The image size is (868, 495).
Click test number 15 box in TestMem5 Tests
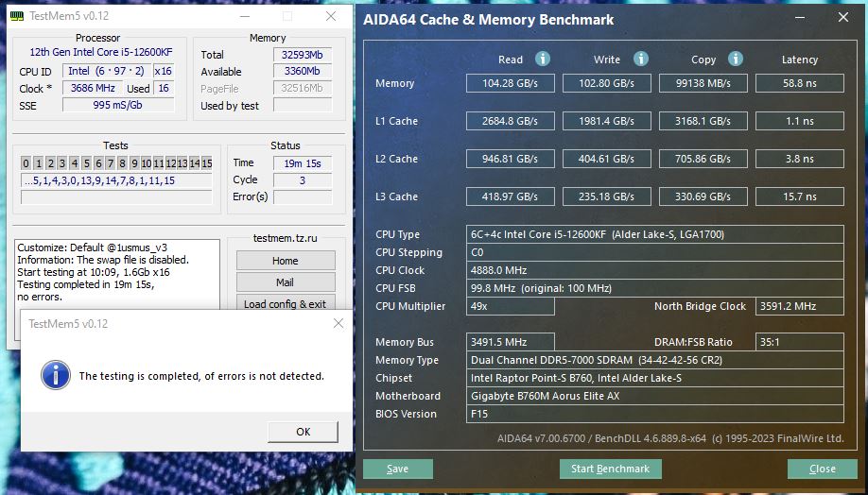[206, 163]
